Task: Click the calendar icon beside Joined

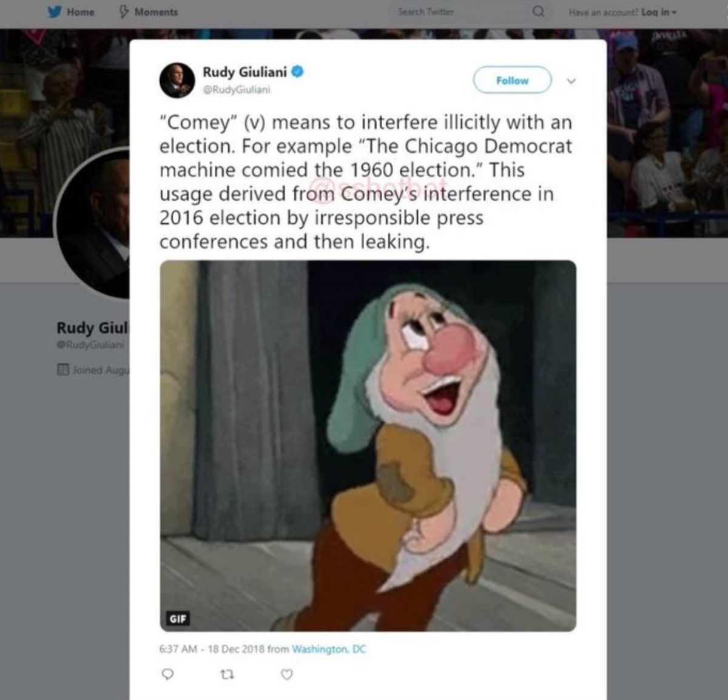Action: point(62,369)
